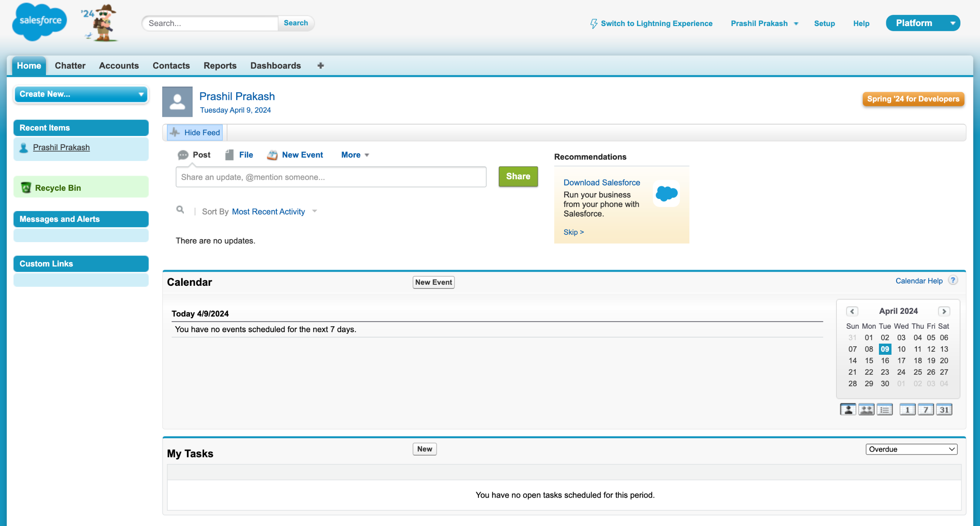Screen dimensions: 980x526
Task: Go to previous month in calendar
Action: coord(852,311)
